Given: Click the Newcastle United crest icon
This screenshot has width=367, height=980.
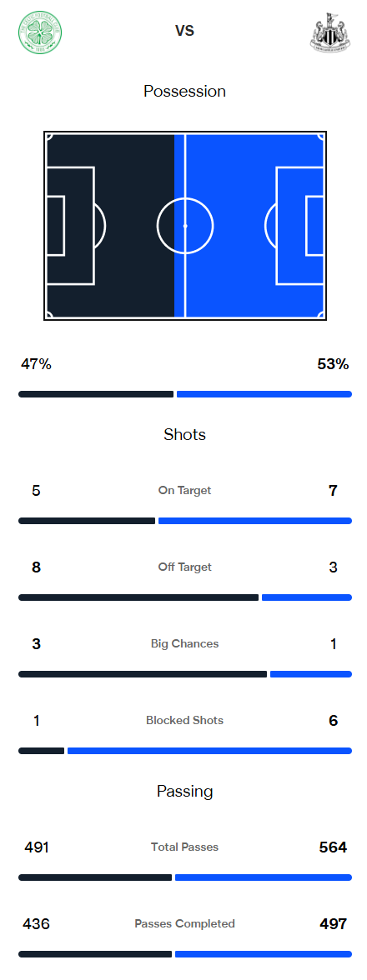Looking at the screenshot, I should pos(329,31).
